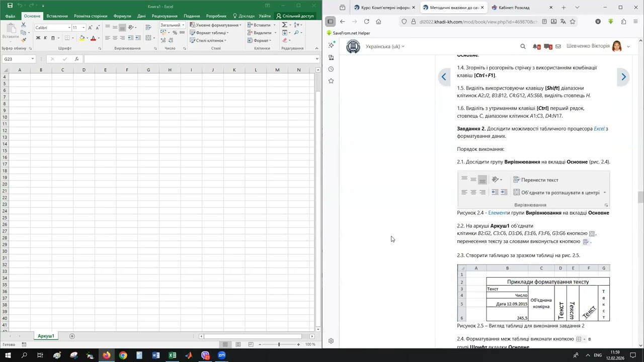Select the Аркуш1 sheet tab
Image resolution: width=644 pixels, height=362 pixels.
[x=46, y=336]
